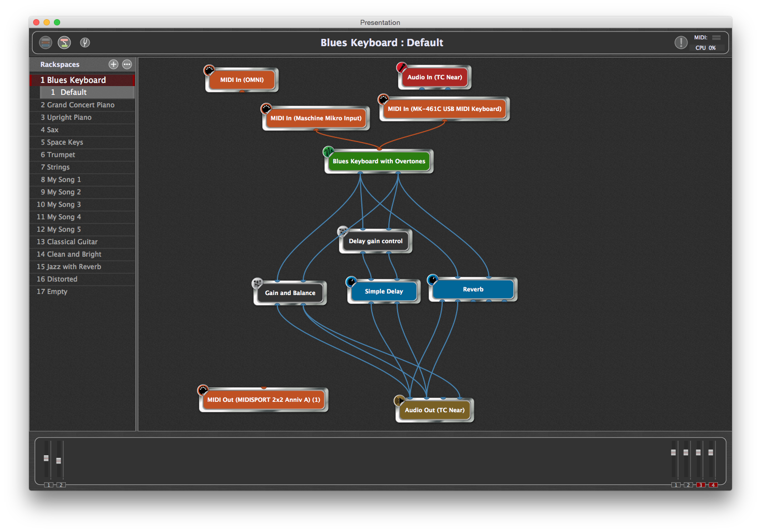Screen dimensions: 761x532
Task: Click output channel 2 fader
Action: click(686, 453)
